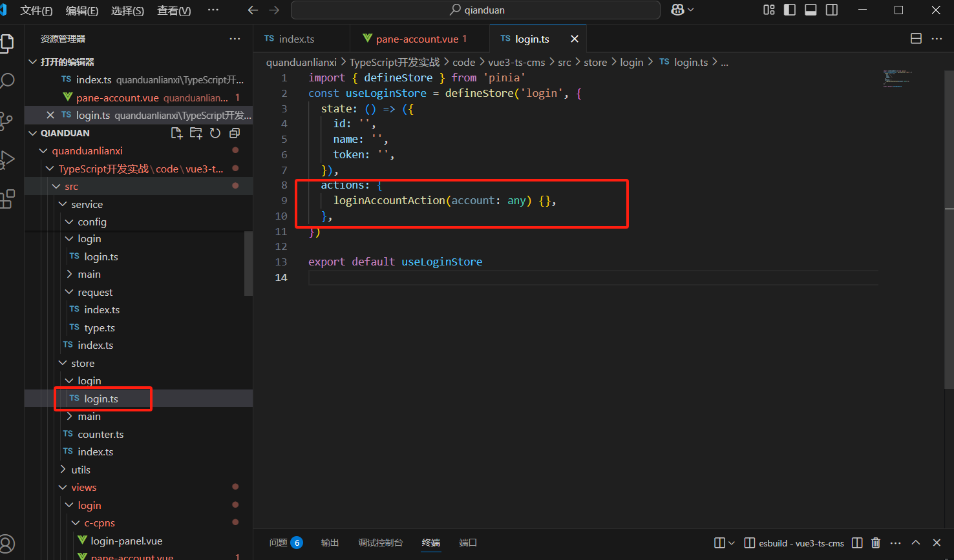Switch to Debug Console (调试控制台) tab
954x560 pixels.
[381, 543]
